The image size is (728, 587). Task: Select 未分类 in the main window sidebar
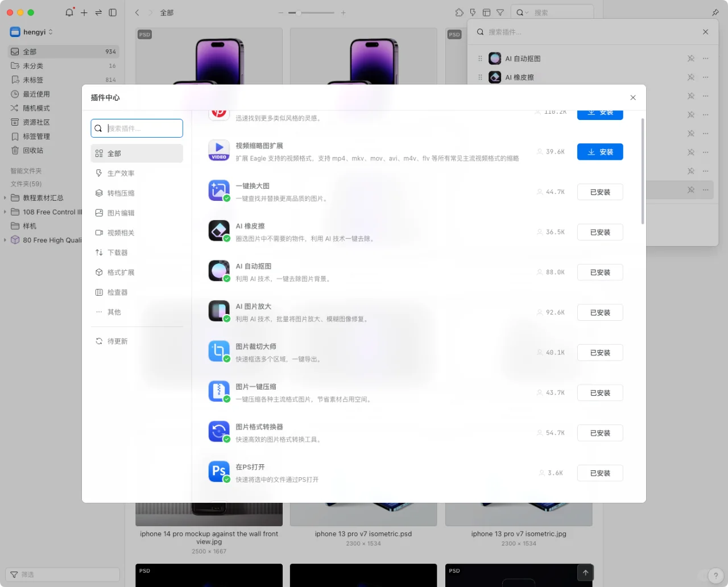tap(64, 66)
